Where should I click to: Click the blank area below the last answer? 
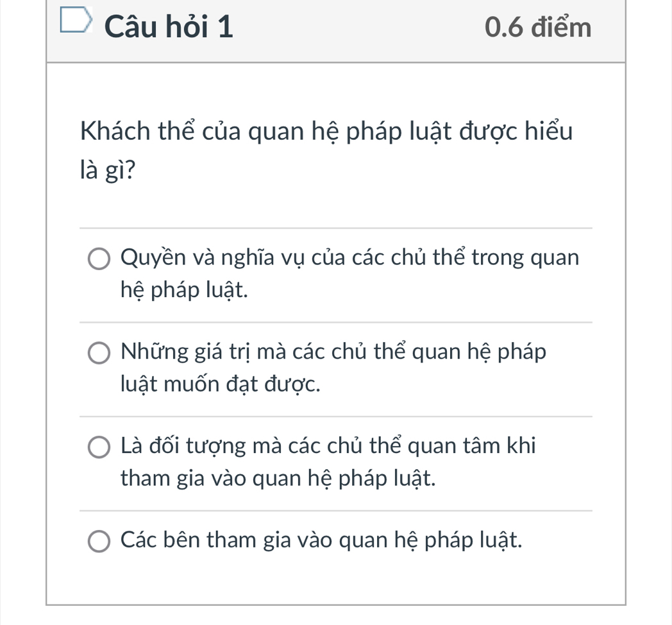(x=335, y=581)
